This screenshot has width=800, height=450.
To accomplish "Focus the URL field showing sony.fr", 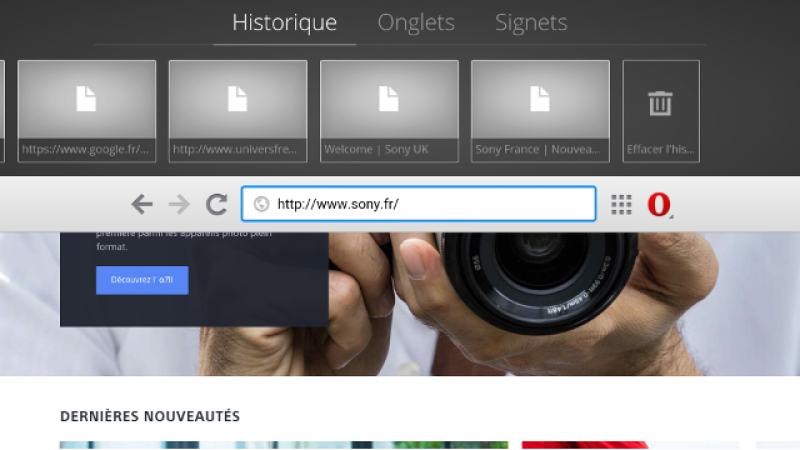I will point(430,205).
